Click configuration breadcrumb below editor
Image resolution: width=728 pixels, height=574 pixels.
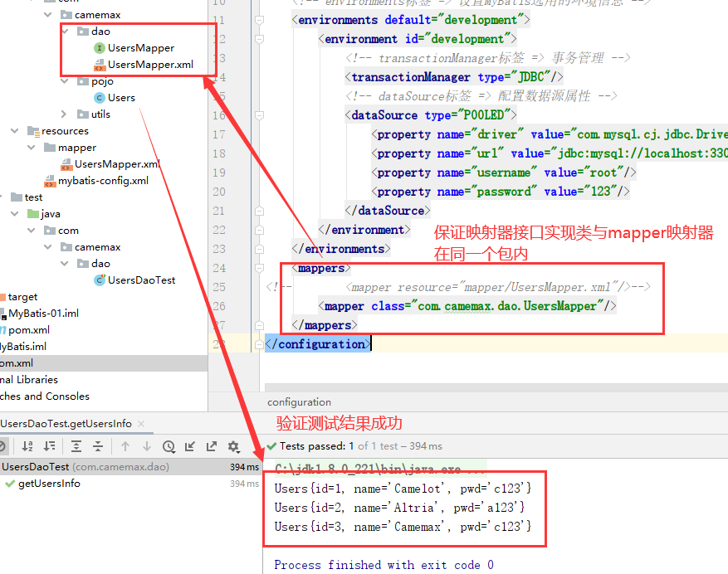pyautogui.click(x=299, y=402)
